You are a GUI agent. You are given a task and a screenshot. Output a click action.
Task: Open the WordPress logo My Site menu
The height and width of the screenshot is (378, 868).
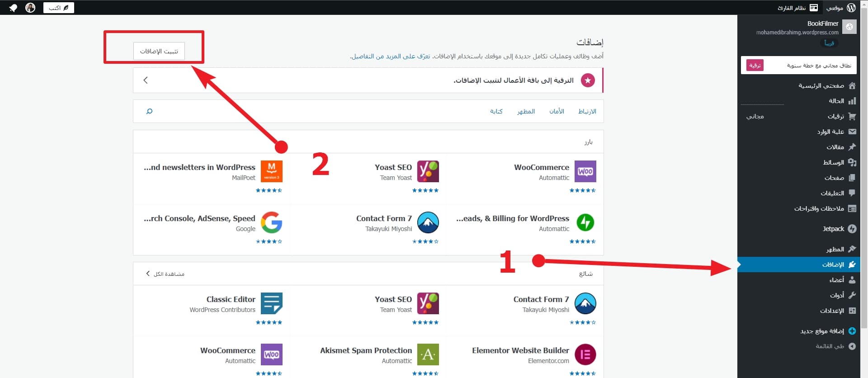(841, 8)
